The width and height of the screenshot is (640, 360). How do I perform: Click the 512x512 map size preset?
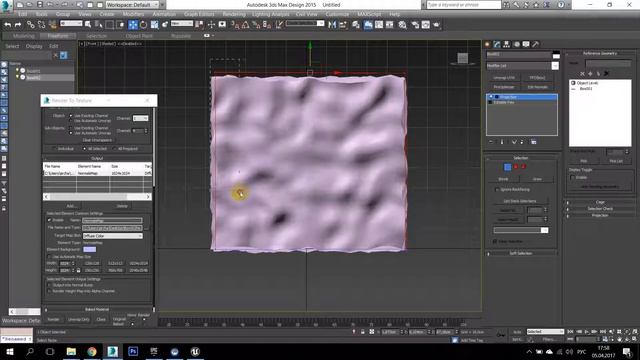pos(116,264)
